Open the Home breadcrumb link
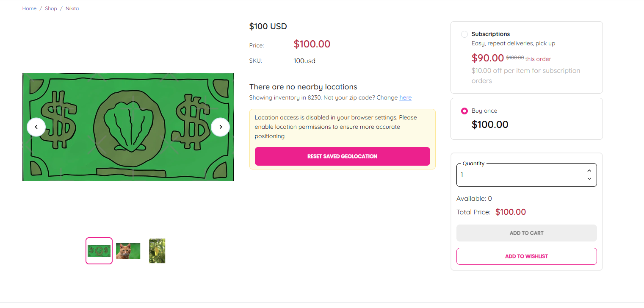This screenshot has height=308, width=644. [29, 8]
